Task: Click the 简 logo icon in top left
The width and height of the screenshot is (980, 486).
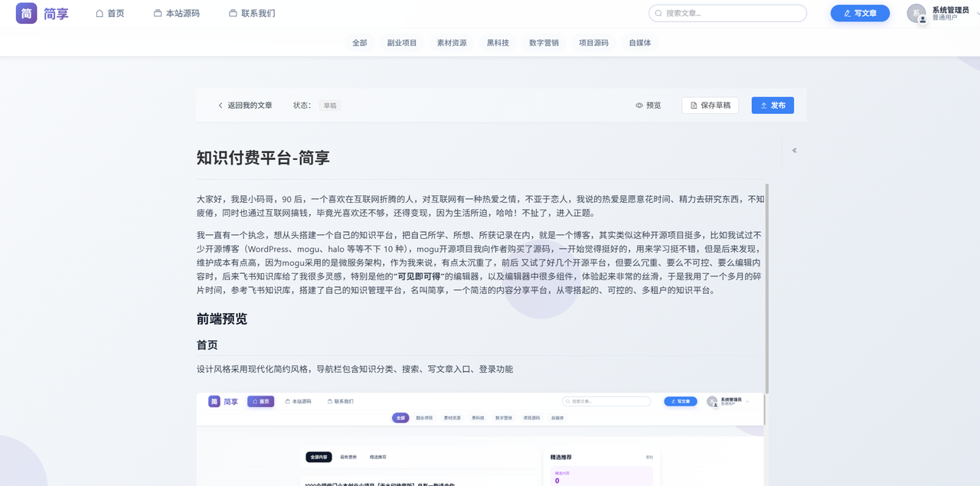Action: [25, 13]
